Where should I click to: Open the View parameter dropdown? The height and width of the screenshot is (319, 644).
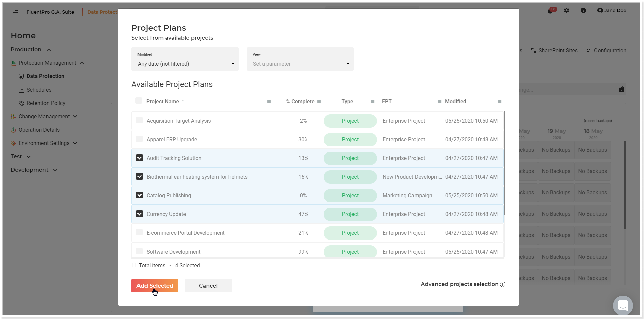[x=300, y=59]
